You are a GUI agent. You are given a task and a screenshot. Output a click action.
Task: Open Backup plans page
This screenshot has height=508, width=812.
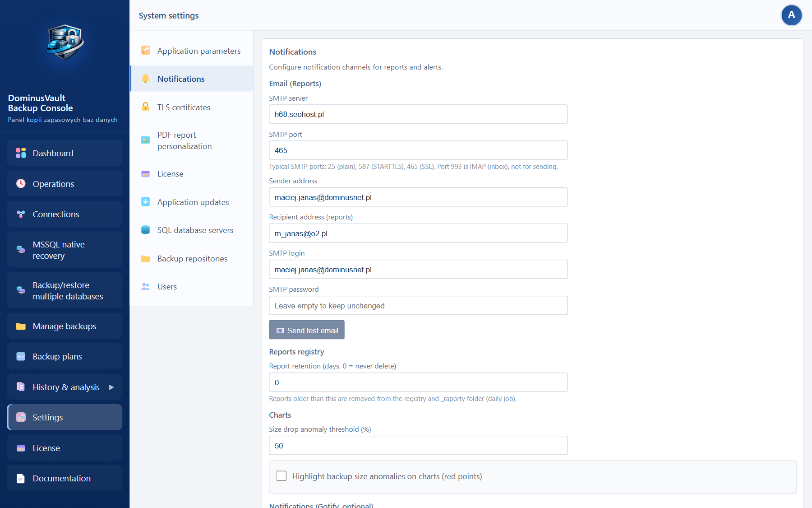[65, 356]
